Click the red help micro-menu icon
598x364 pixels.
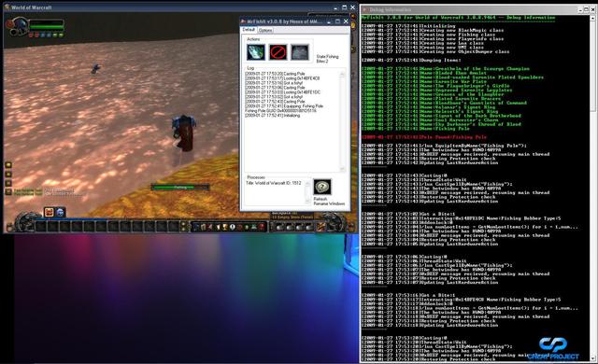(x=262, y=227)
